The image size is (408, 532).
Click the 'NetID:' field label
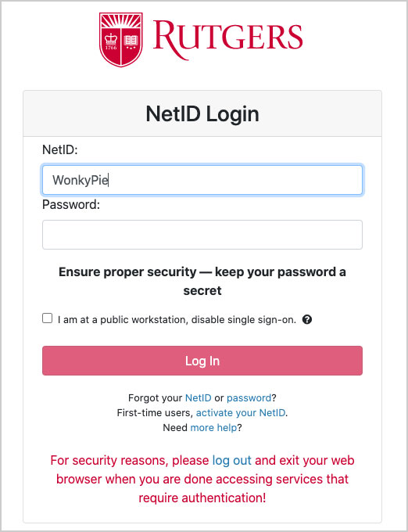60,149
